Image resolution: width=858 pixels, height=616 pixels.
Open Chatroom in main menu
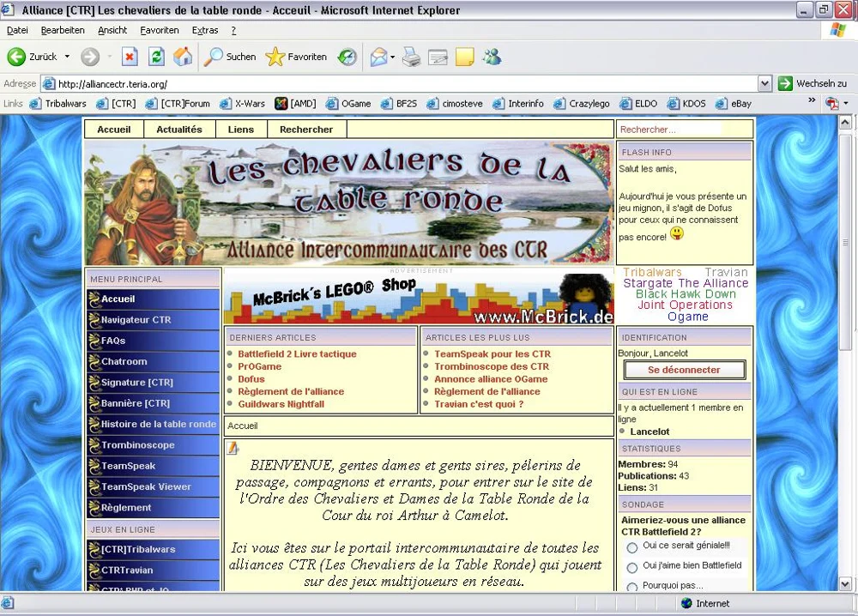point(154,361)
